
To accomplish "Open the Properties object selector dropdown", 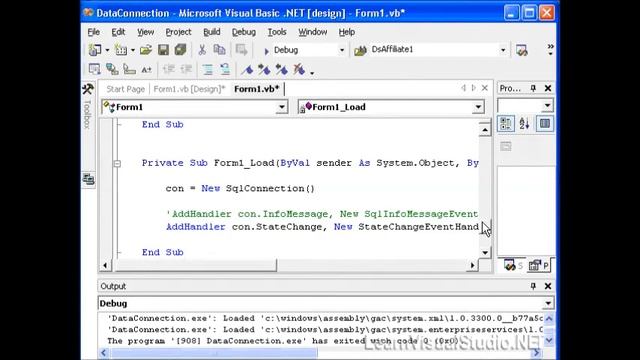I will pos(547,106).
